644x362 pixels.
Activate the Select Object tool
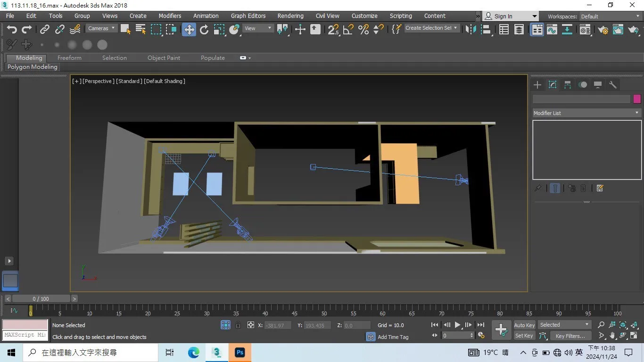[125, 29]
